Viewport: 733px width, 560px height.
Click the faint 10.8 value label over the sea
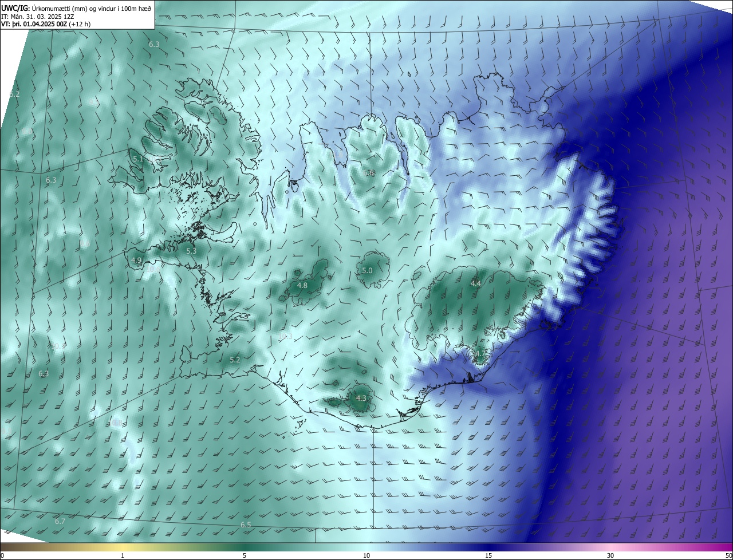[x=116, y=423]
